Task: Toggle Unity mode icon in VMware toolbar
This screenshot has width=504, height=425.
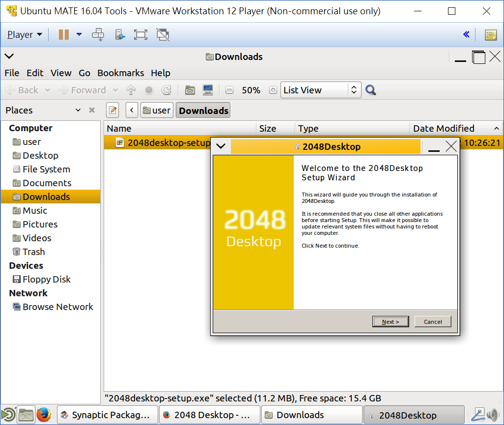Action: click(x=163, y=34)
